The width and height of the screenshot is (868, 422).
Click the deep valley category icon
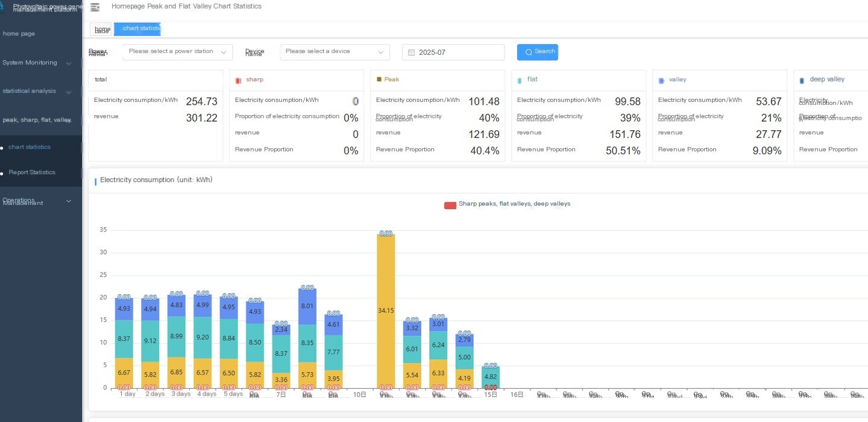pyautogui.click(x=802, y=80)
